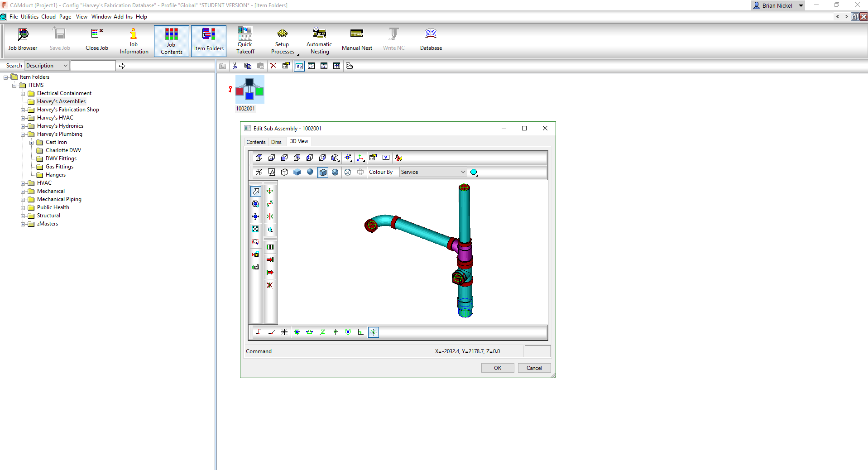Select the zoom window tool in the 3D viewer

pos(256,241)
